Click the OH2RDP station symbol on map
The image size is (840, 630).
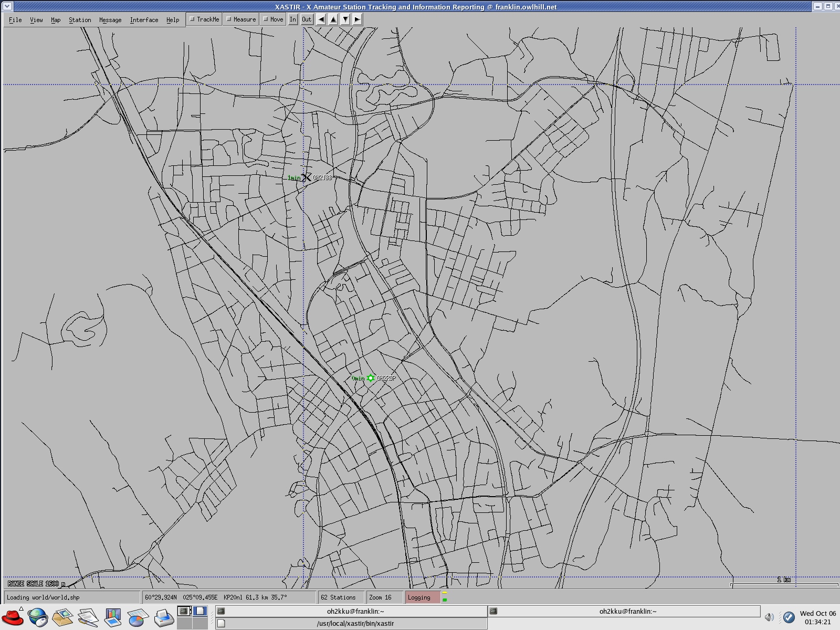click(371, 378)
